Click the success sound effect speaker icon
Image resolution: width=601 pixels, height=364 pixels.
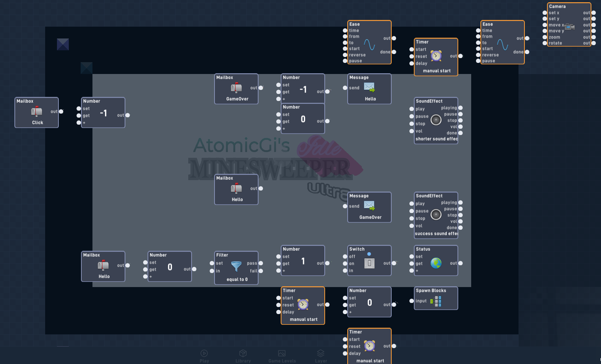click(436, 215)
